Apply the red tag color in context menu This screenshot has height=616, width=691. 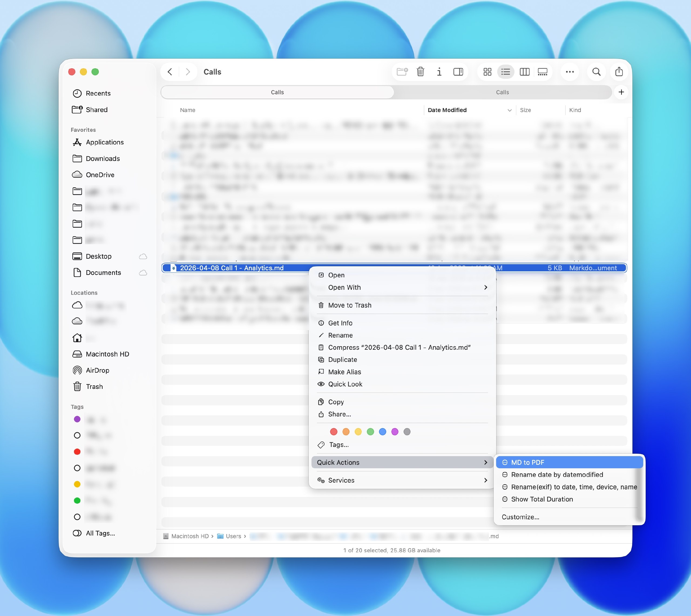coord(334,432)
